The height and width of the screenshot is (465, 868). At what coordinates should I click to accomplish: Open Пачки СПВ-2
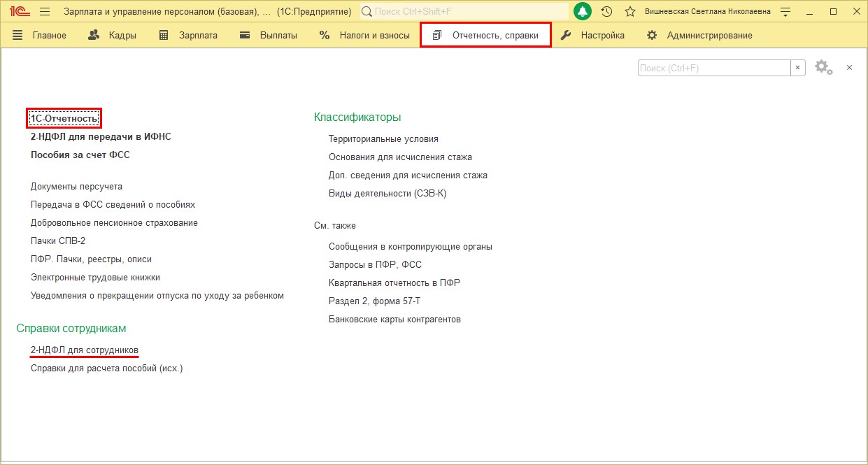(x=58, y=241)
